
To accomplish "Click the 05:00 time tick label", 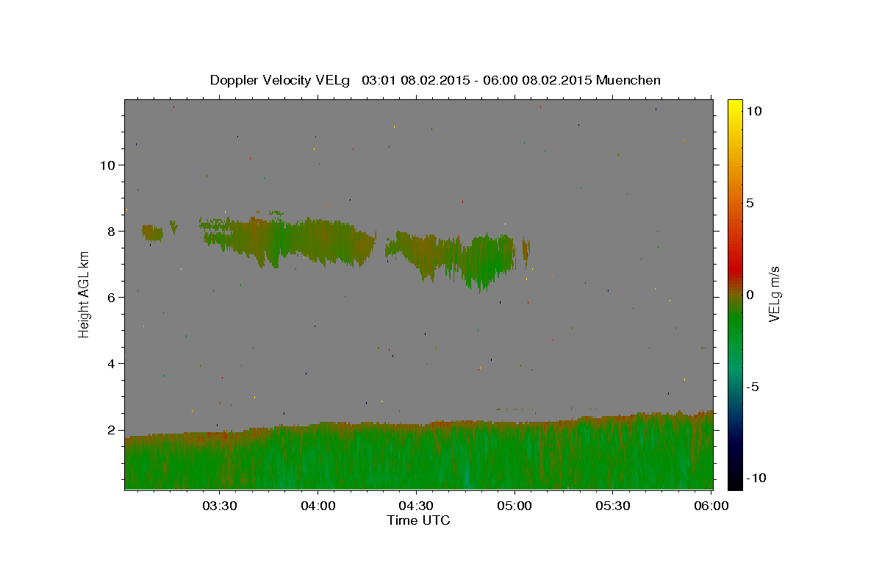I will pos(514,506).
